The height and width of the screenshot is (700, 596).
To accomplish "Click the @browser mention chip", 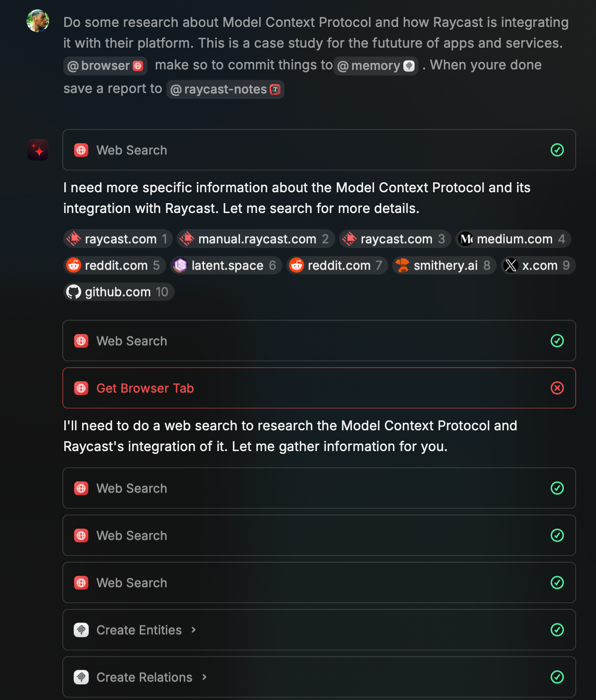I will (x=105, y=66).
